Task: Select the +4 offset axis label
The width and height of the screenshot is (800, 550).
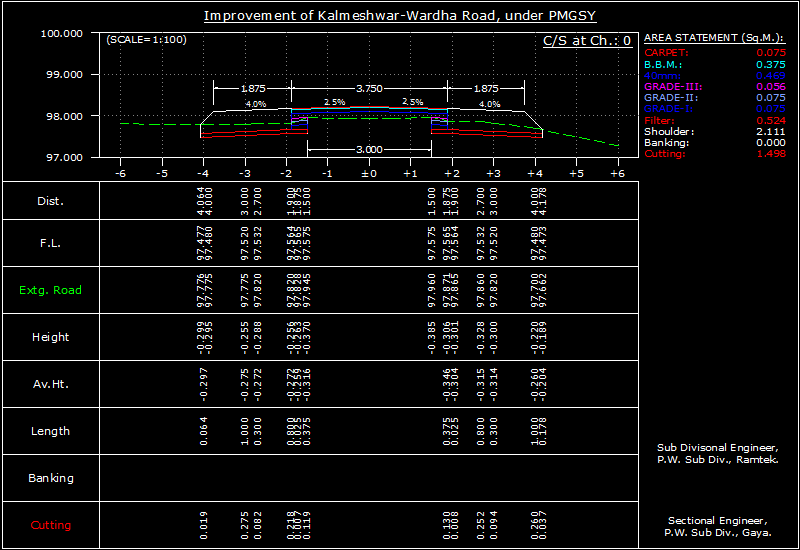Action: pyautogui.click(x=535, y=173)
